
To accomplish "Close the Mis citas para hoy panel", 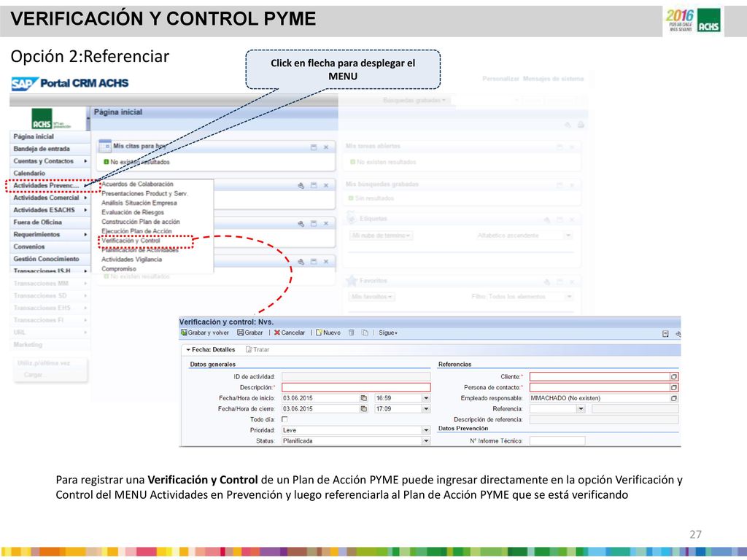I will pos(326,147).
